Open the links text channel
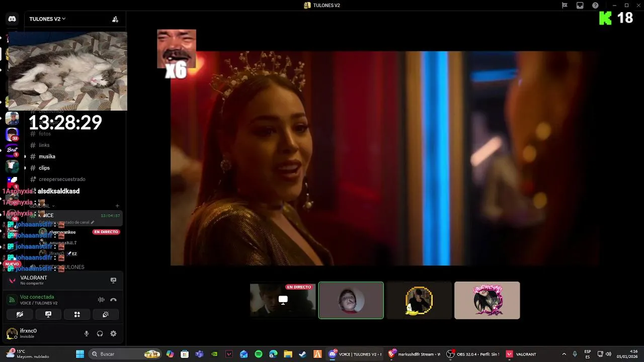Image resolution: width=644 pixels, height=362 pixels. [44, 145]
